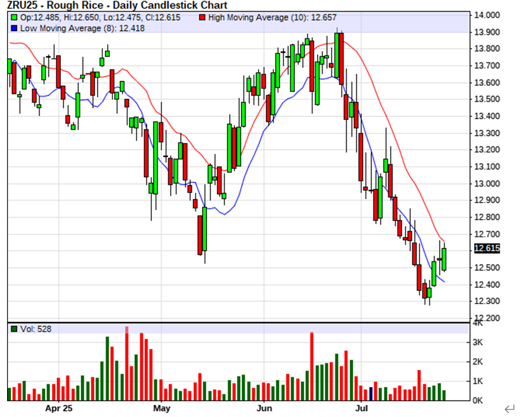
Task: Select the black 12.615 current price tag
Action: coord(487,249)
